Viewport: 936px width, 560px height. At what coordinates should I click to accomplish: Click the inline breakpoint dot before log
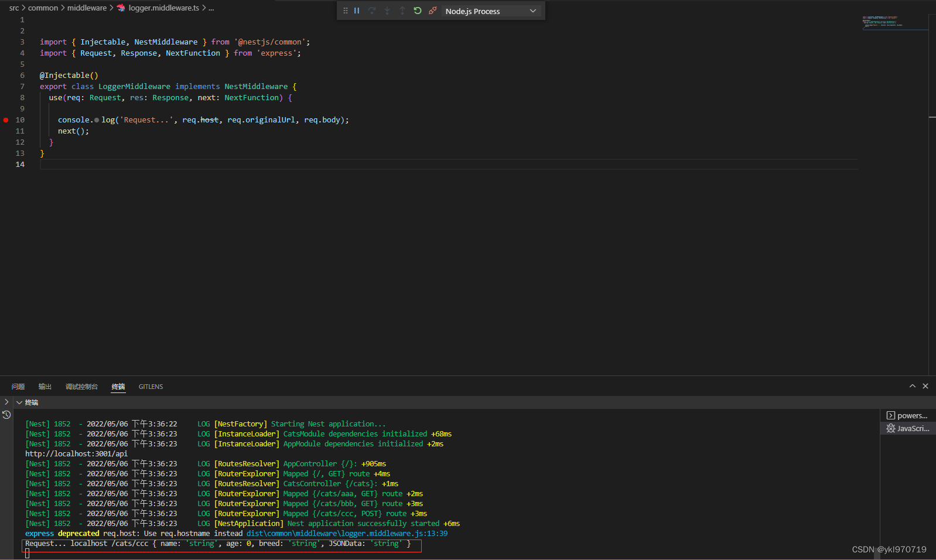[97, 120]
